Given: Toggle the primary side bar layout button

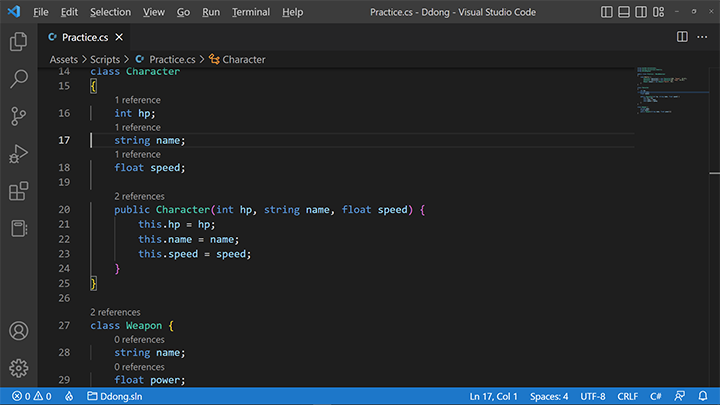Looking at the screenshot, I should (607, 12).
